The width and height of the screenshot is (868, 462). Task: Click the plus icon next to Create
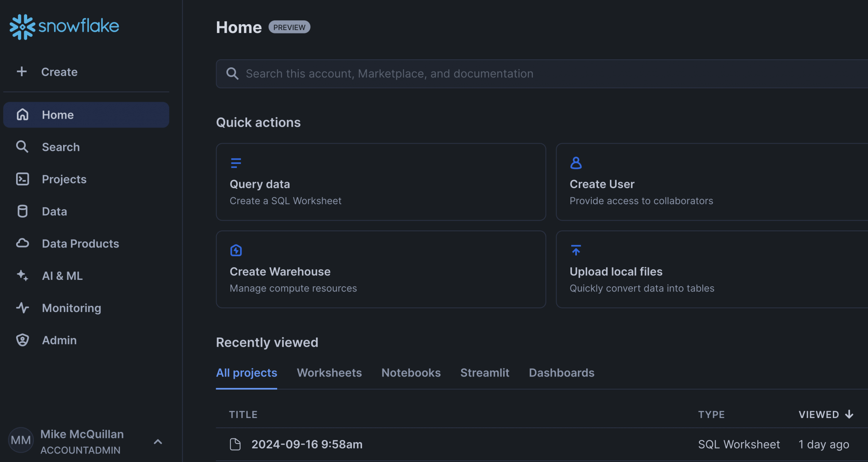coord(22,72)
